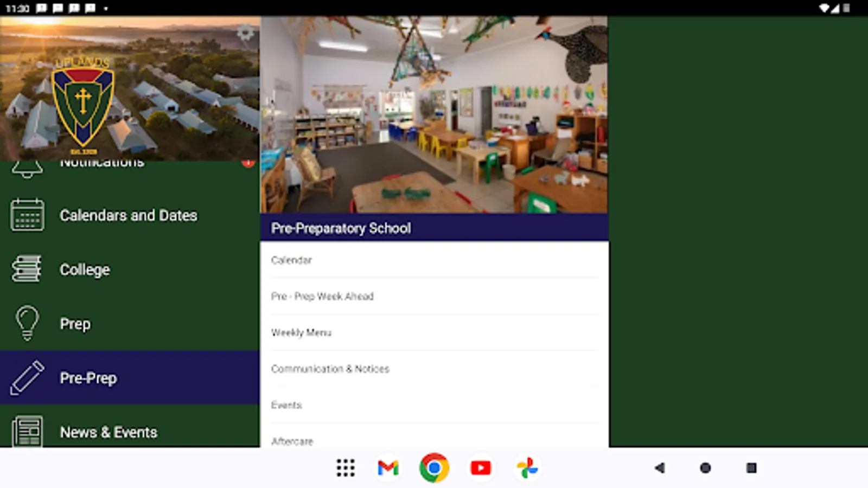
Task: Click the newspaper icon beside News & Events
Action: coord(27,429)
